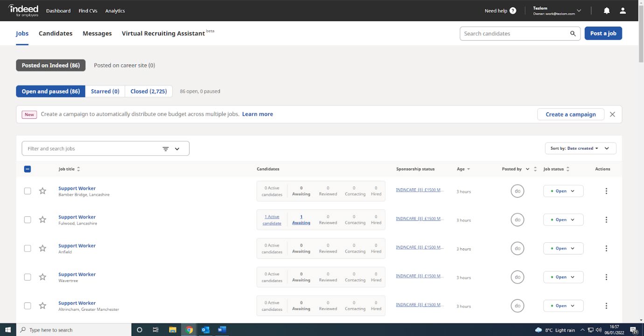644x336 pixels.
Task: Check the Wavertree Support Worker job checkbox
Action: (x=28, y=277)
